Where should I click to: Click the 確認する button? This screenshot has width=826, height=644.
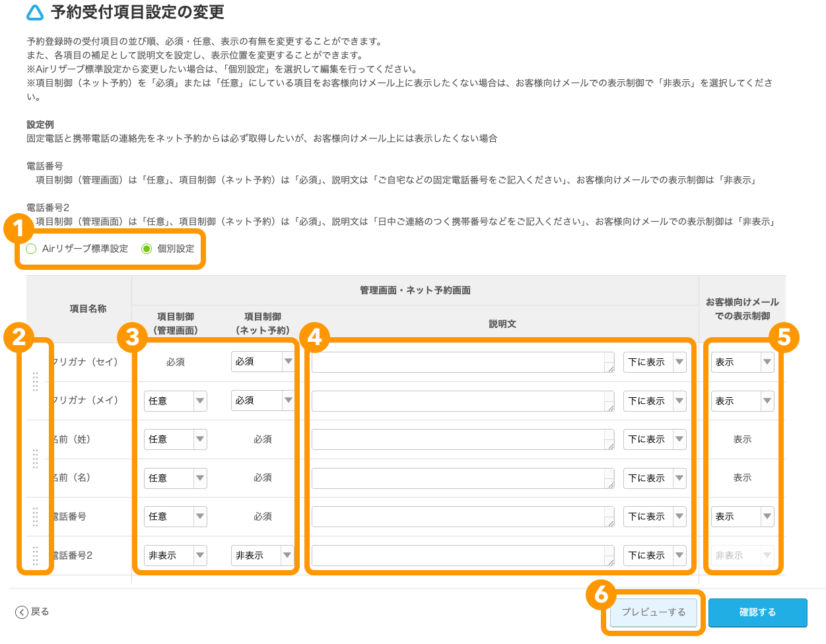(757, 612)
